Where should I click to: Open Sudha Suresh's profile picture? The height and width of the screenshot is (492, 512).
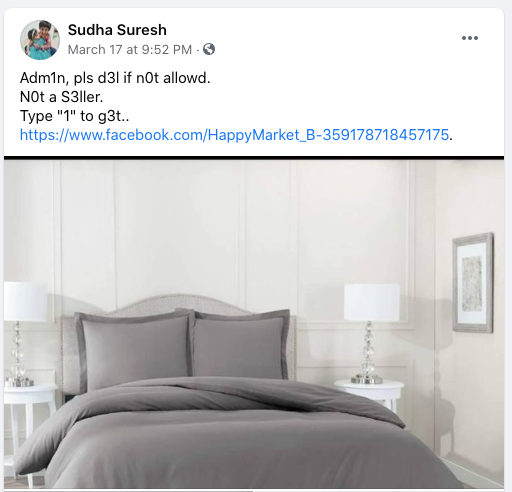40,40
